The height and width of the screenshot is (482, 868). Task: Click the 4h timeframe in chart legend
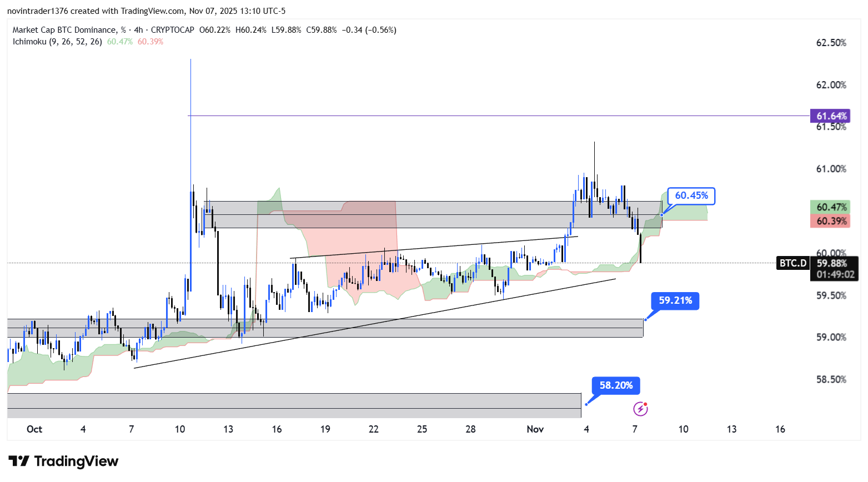[138, 30]
